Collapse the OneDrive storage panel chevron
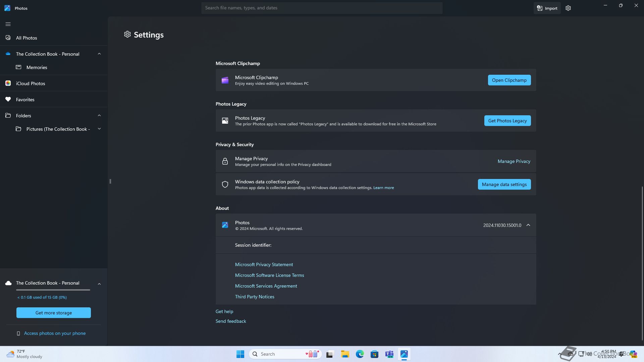Screen dimensions: 644x362 99,284
